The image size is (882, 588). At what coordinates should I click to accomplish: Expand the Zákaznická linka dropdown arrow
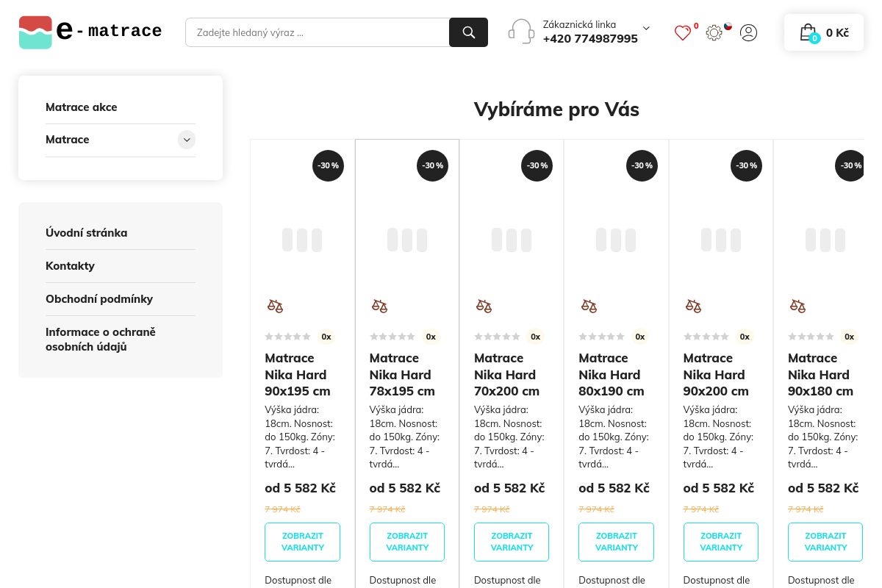click(646, 28)
